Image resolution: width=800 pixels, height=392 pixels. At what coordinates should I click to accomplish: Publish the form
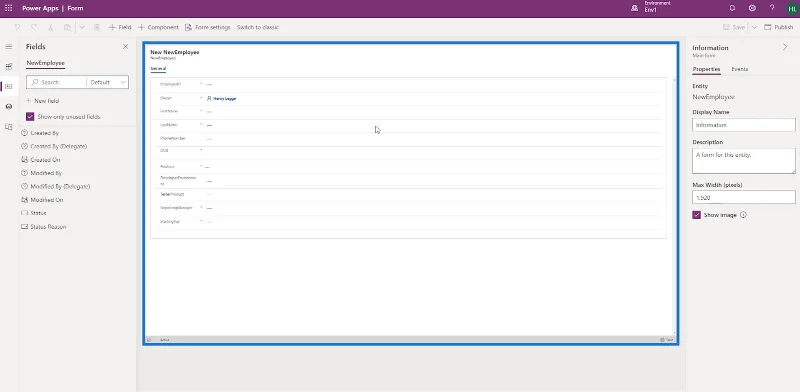click(779, 28)
